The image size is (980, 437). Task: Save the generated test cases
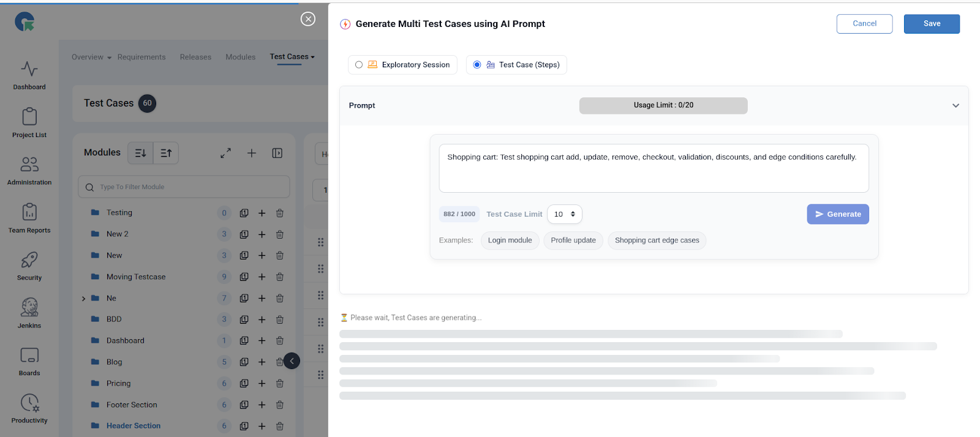click(931, 24)
